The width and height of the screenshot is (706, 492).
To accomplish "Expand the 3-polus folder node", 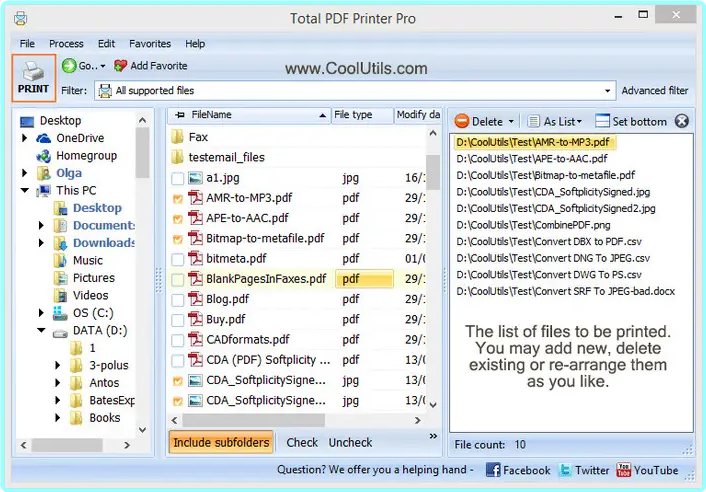I will [x=57, y=365].
